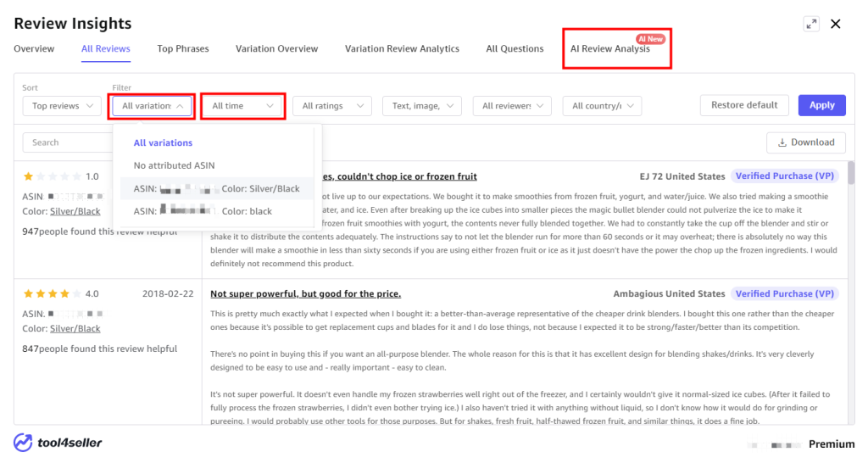Click the tool4seller logo icon
This screenshot has width=868, height=463.
(x=23, y=443)
